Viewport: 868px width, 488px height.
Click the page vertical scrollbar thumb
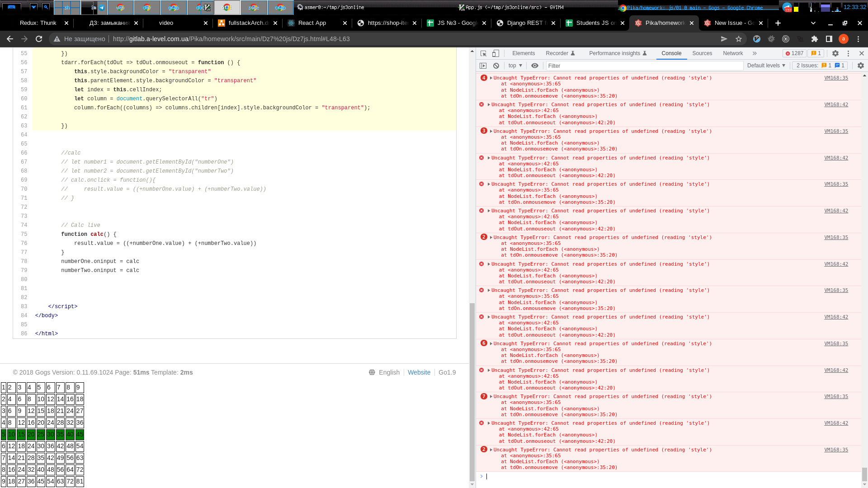pyautogui.click(x=472, y=392)
